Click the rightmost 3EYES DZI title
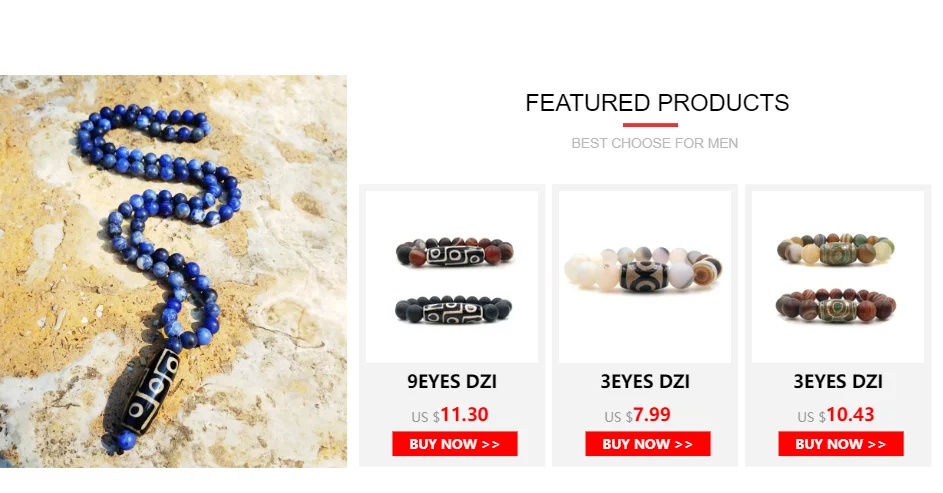The image size is (943, 493). point(838,381)
